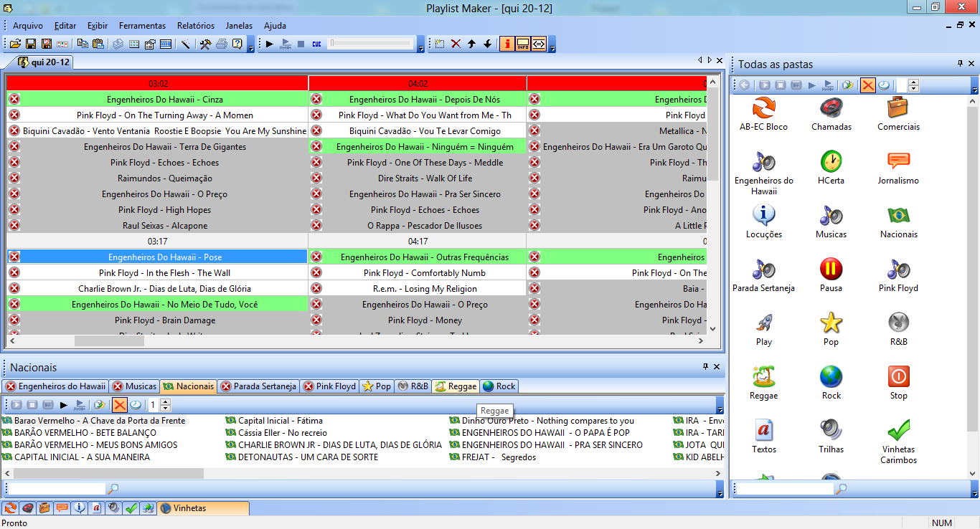Click the paste clipboard icon in the main toolbar
The image size is (980, 529).
click(98, 44)
